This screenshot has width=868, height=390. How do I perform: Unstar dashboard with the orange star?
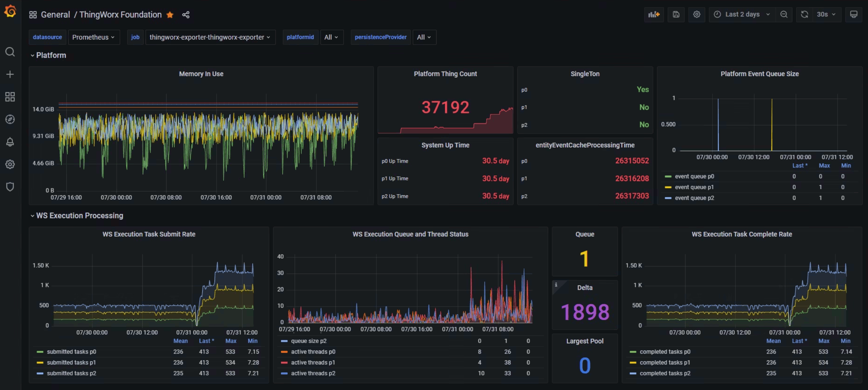[170, 15]
